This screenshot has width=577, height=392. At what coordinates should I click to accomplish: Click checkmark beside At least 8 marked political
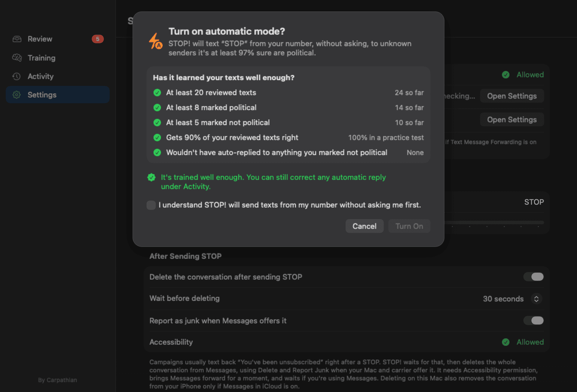[x=157, y=107]
